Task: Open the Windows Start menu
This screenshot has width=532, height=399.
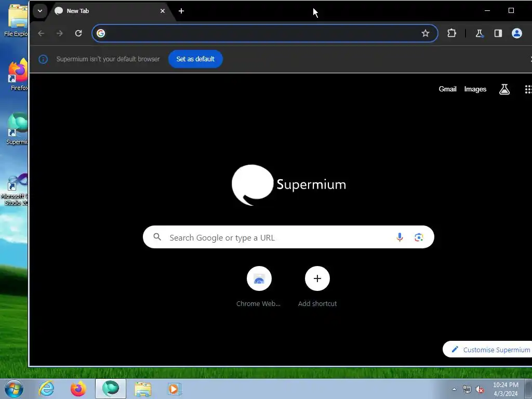Action: 14,389
